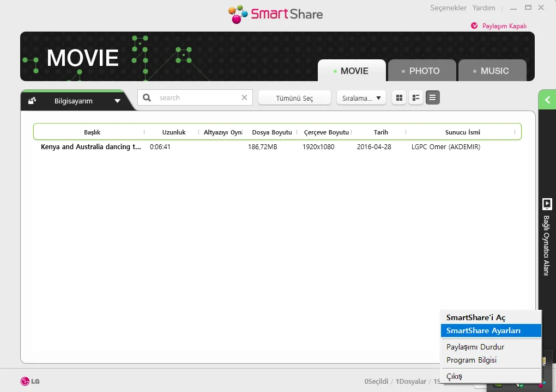The width and height of the screenshot is (556, 392).
Task: Click the 2016-04-28 date cell
Action: [x=374, y=146]
